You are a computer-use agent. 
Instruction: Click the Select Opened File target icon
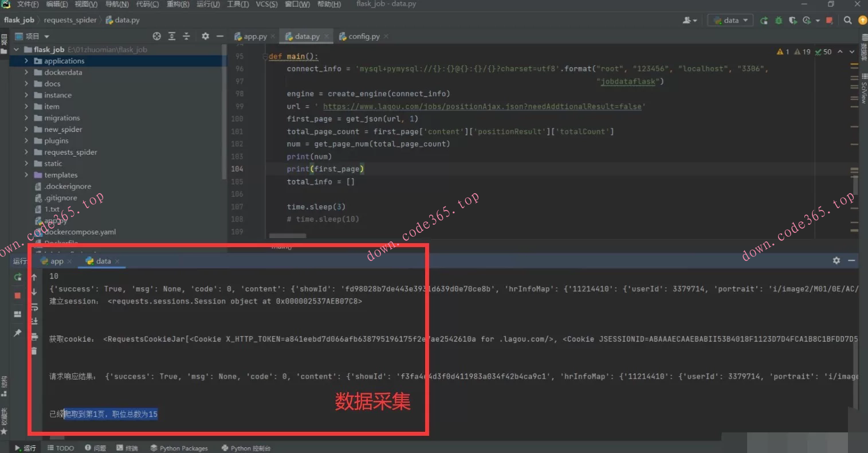tap(156, 36)
